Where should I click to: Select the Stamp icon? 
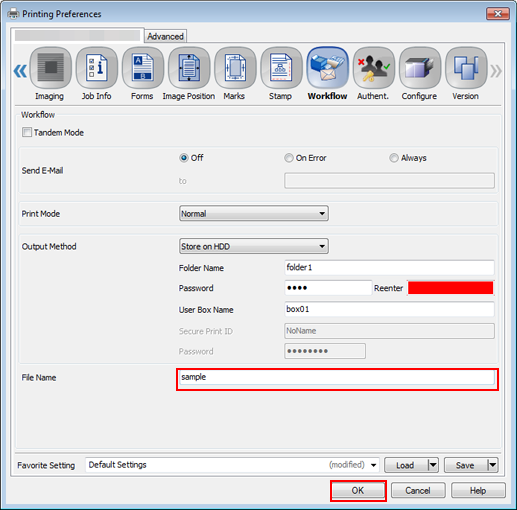click(x=281, y=68)
